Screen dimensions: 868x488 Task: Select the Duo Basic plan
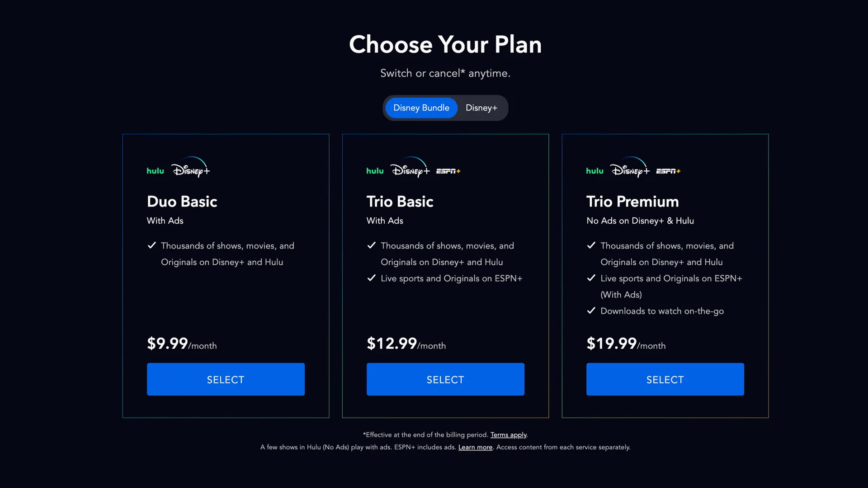tap(226, 379)
